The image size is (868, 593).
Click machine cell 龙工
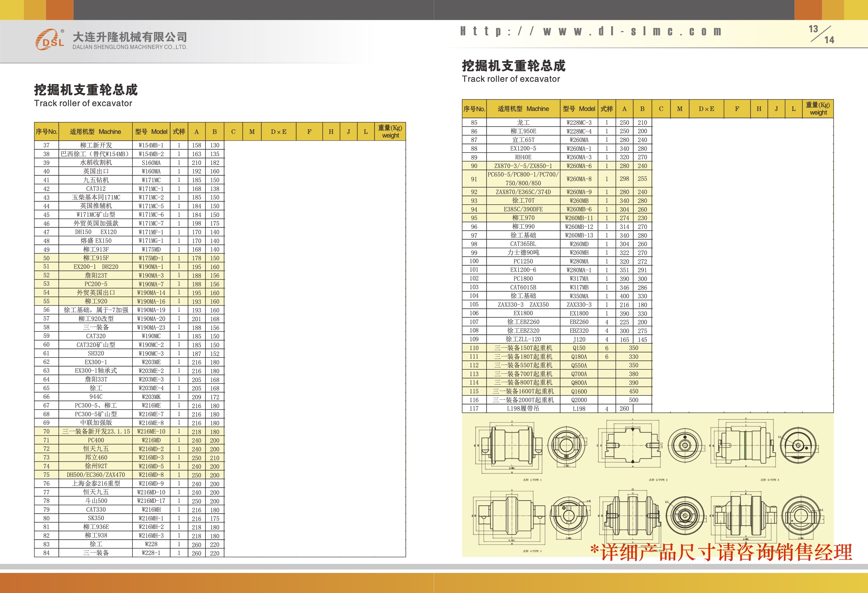pyautogui.click(x=523, y=122)
